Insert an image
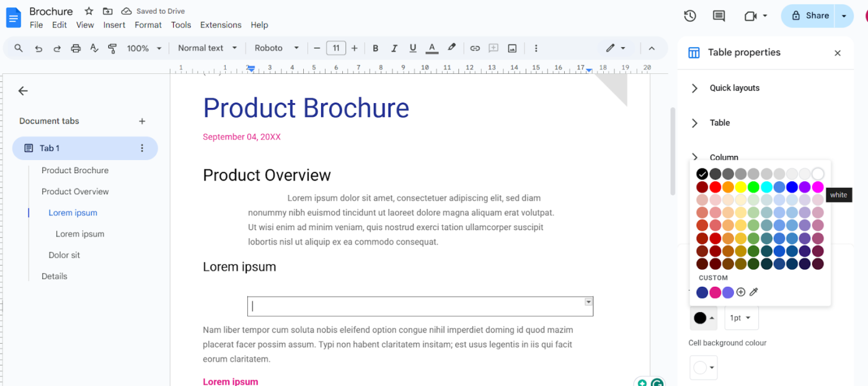Viewport: 868px width, 386px height. pyautogui.click(x=512, y=48)
